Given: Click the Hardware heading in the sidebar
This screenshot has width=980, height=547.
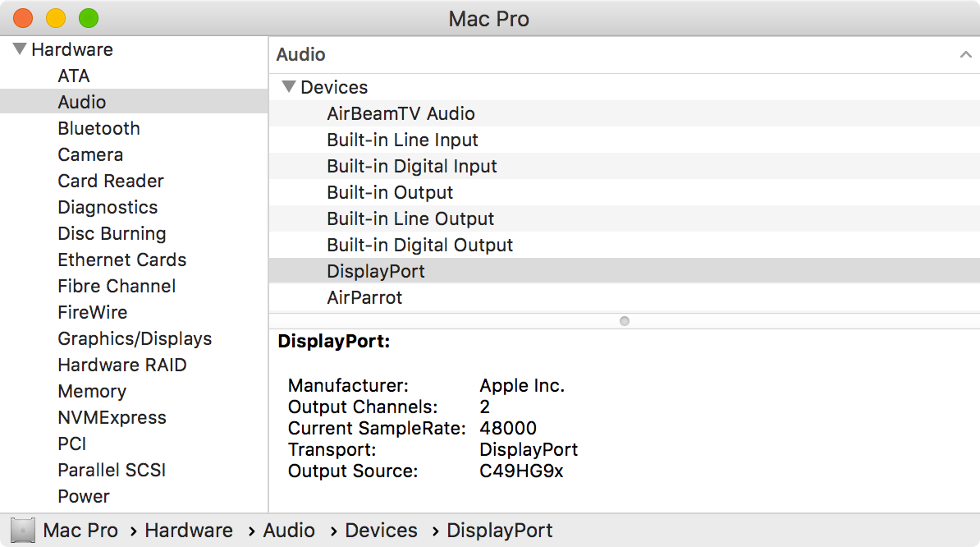Looking at the screenshot, I should pyautogui.click(x=72, y=49).
